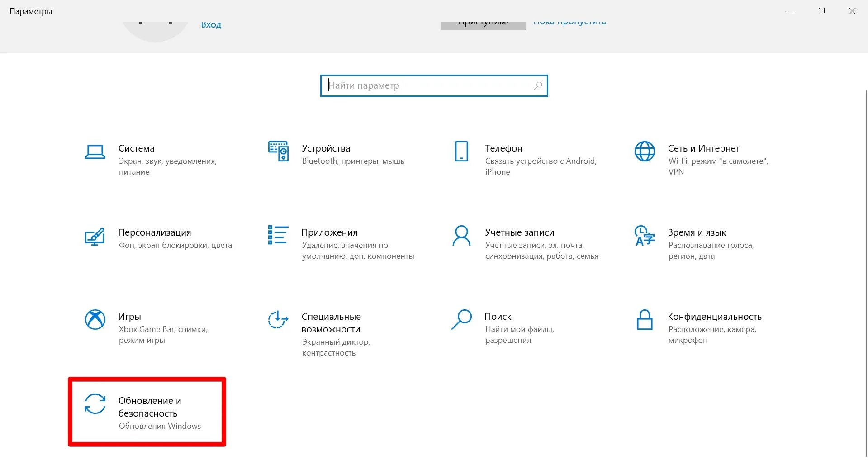The image size is (868, 460).
Task: Open the Учетные записи person icon
Action: click(461, 236)
